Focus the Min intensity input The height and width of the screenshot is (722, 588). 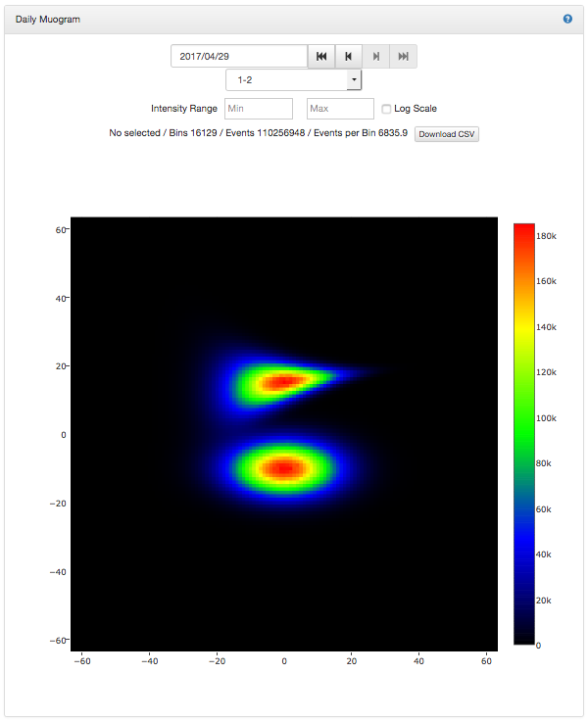click(x=259, y=109)
